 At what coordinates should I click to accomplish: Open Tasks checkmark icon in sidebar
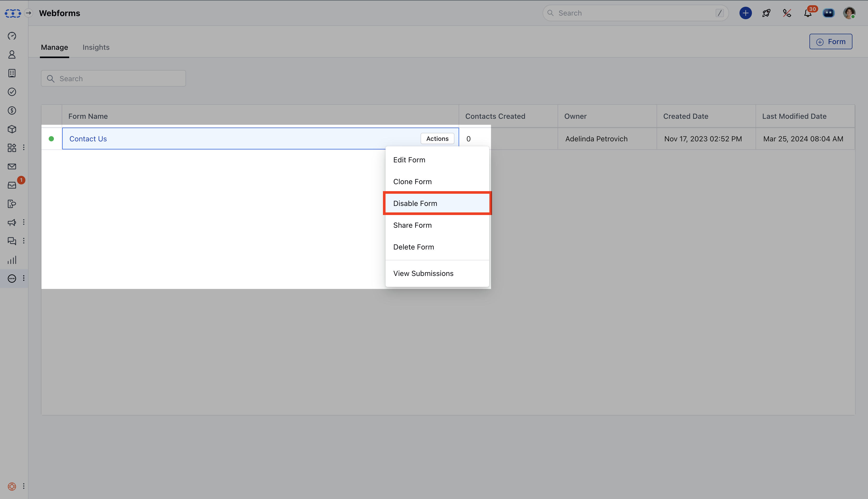pyautogui.click(x=12, y=92)
